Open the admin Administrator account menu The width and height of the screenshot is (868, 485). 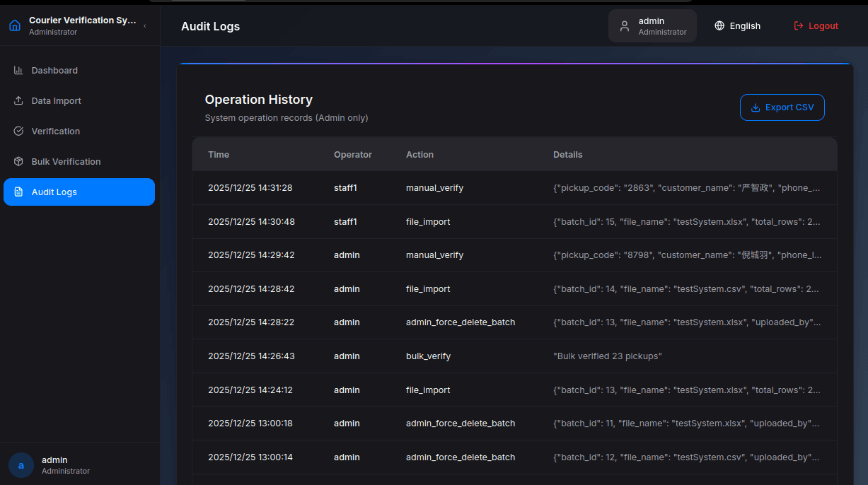click(x=652, y=26)
